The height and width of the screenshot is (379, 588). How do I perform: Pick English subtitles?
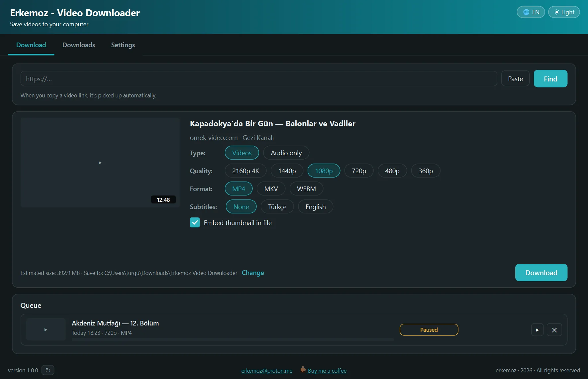(x=316, y=207)
